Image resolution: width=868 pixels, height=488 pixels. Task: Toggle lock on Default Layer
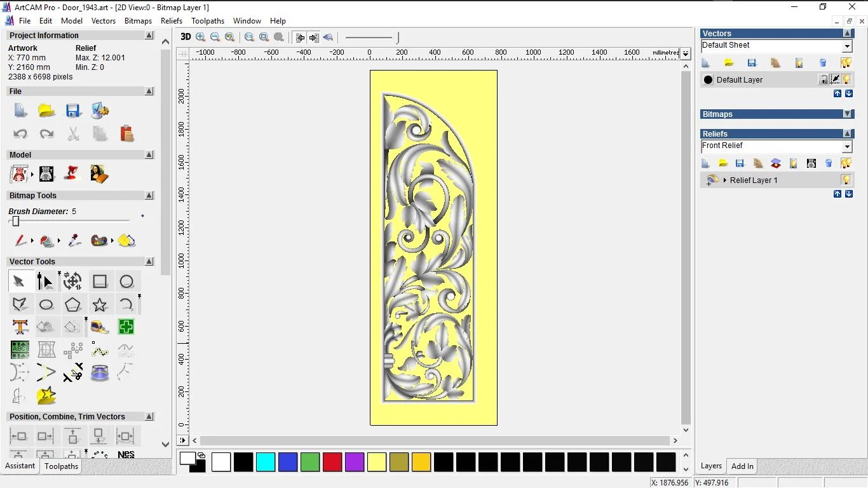824,79
